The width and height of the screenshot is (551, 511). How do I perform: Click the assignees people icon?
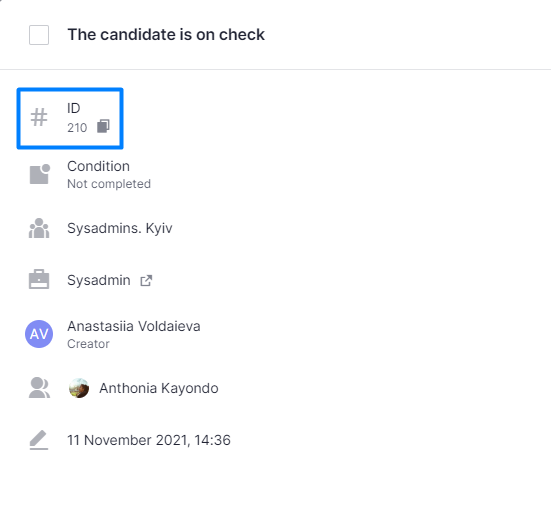tap(39, 388)
